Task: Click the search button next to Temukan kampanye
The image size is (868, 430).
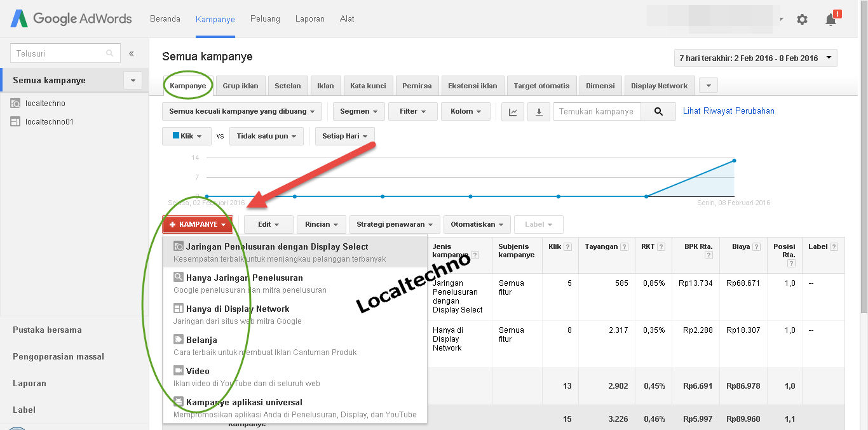Action: click(658, 112)
